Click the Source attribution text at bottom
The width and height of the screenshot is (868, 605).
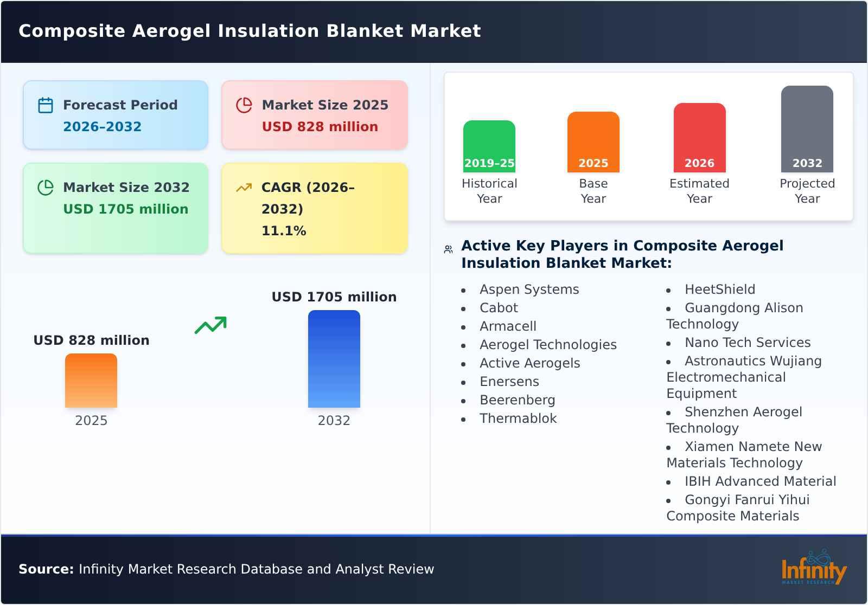pos(226,569)
